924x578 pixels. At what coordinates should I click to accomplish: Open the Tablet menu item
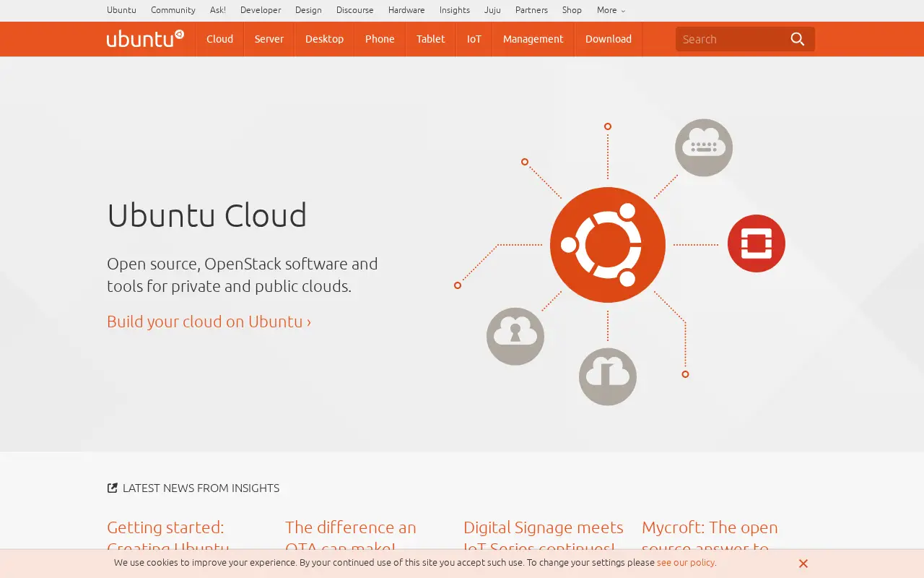[x=431, y=39]
